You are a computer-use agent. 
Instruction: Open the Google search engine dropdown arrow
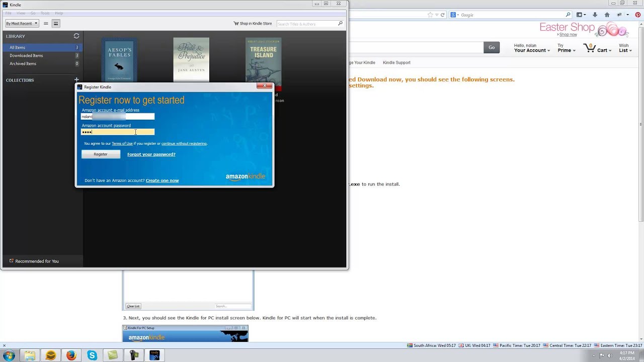point(458,15)
